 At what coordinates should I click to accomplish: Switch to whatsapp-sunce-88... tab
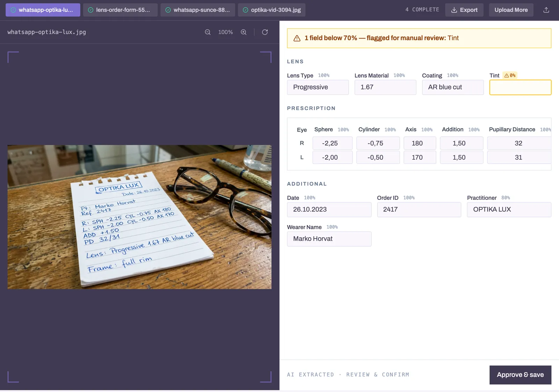(x=198, y=10)
